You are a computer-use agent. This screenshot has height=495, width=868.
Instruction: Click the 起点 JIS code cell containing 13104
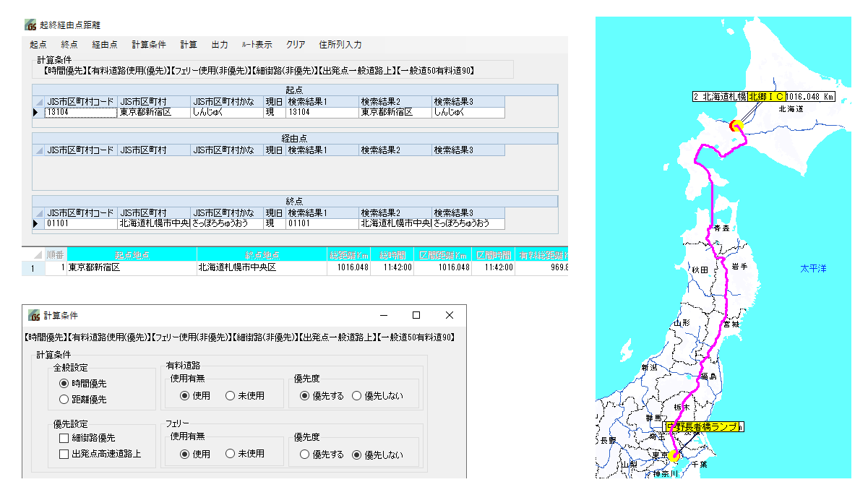[x=81, y=113]
